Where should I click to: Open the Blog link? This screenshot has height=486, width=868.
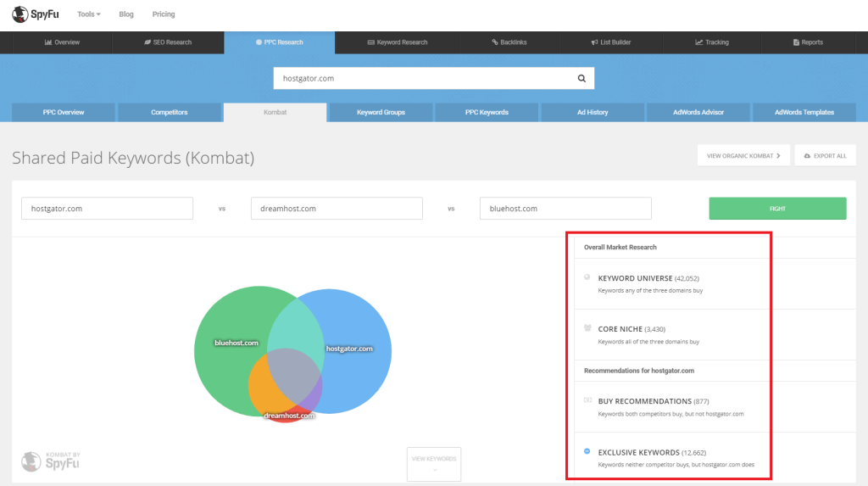point(126,14)
